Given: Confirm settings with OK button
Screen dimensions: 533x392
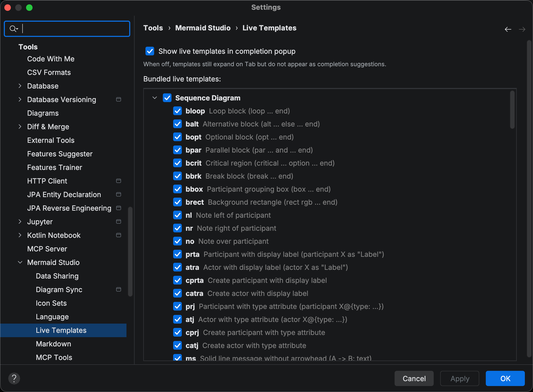Looking at the screenshot, I should pos(505,378).
